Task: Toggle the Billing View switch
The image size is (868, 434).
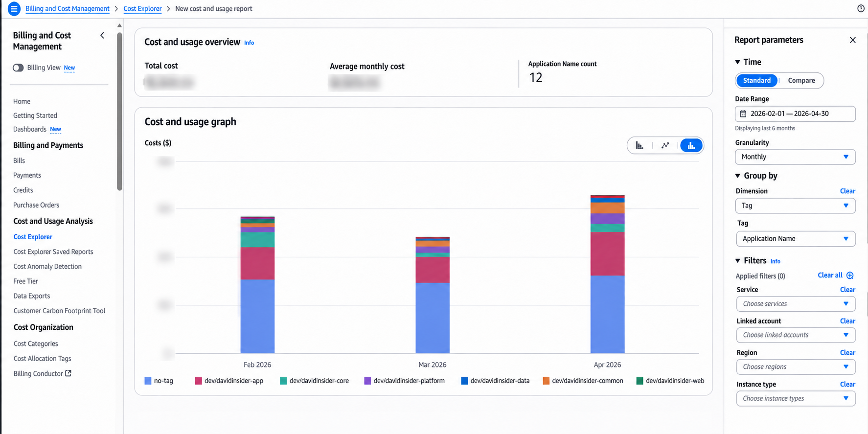Action: [18, 68]
